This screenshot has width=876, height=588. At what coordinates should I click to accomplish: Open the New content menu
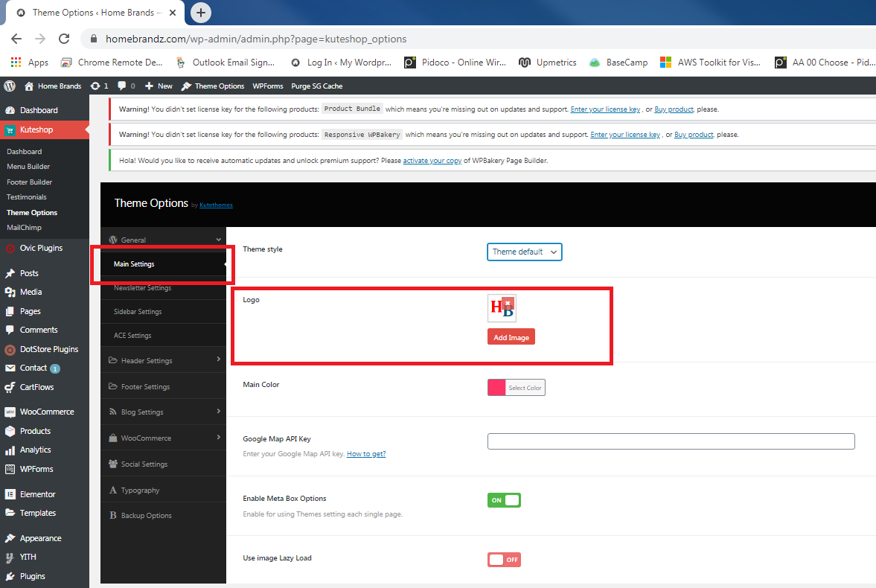click(159, 86)
